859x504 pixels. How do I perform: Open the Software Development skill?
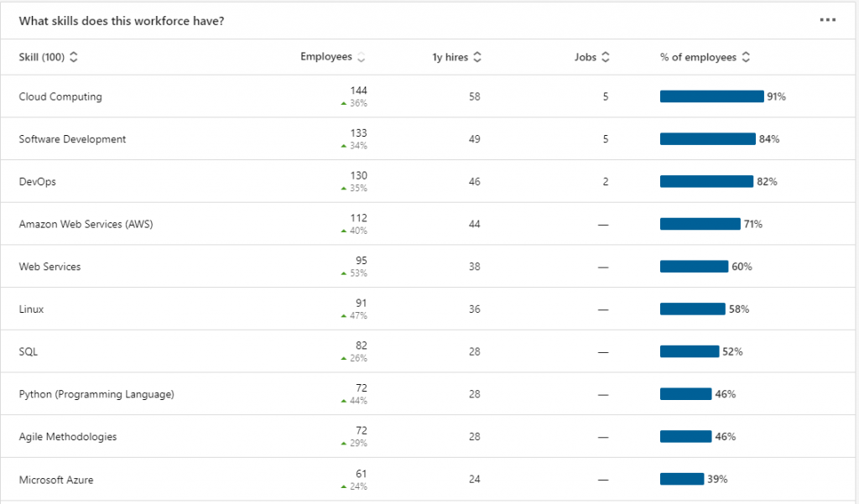(72, 139)
